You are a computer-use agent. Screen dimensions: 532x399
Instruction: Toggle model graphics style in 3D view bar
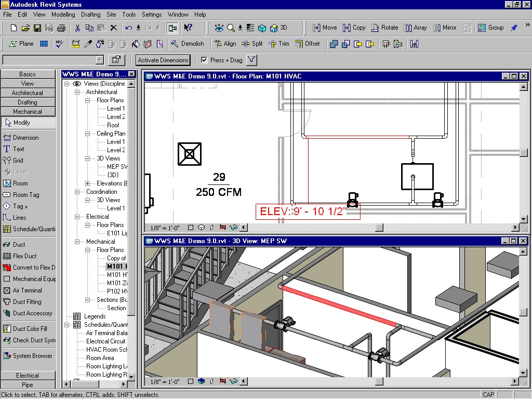tap(201, 381)
